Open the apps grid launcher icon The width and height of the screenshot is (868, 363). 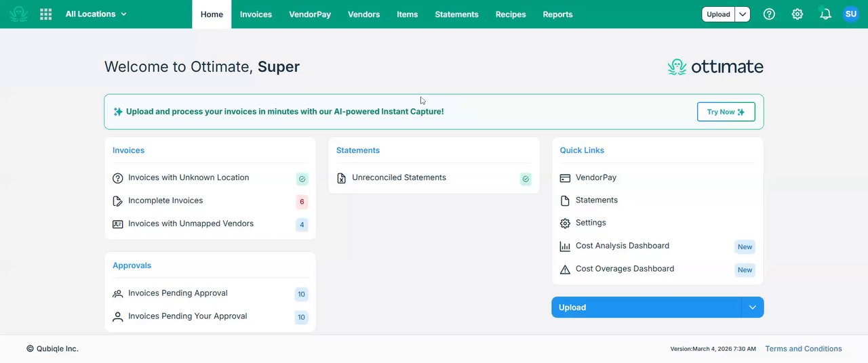pyautogui.click(x=46, y=14)
